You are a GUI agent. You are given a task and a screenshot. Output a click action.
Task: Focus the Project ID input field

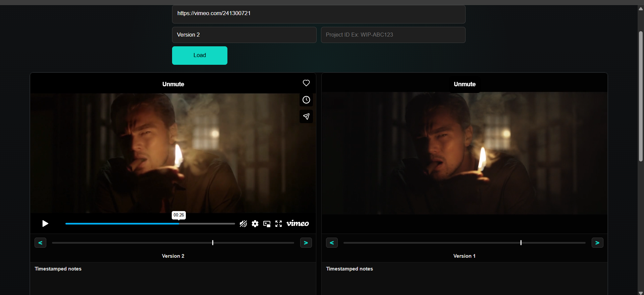(393, 35)
